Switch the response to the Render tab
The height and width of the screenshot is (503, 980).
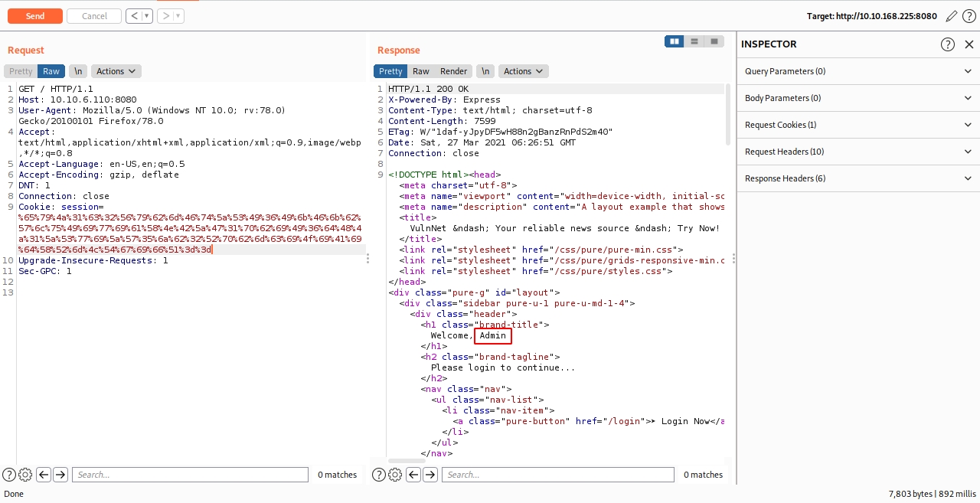(x=453, y=71)
